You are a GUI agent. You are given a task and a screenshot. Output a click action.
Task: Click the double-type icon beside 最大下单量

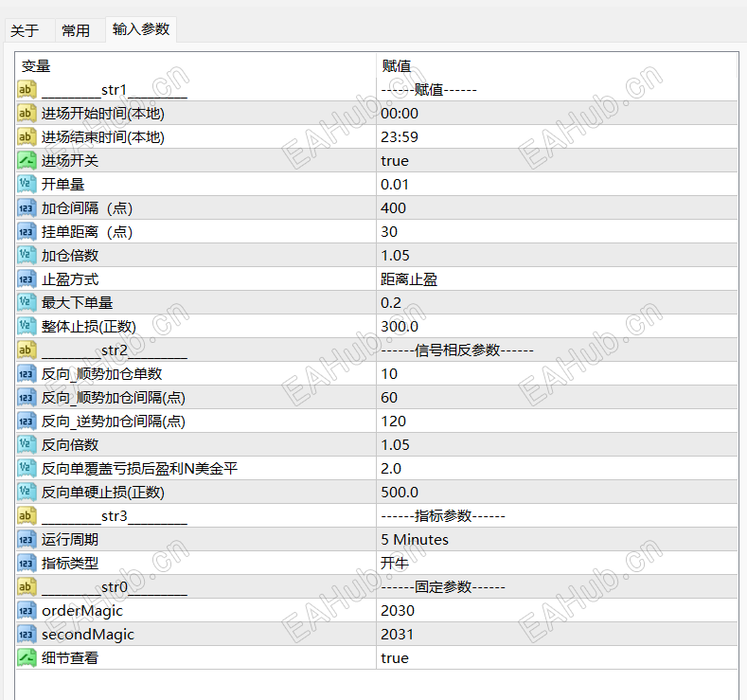pos(27,302)
